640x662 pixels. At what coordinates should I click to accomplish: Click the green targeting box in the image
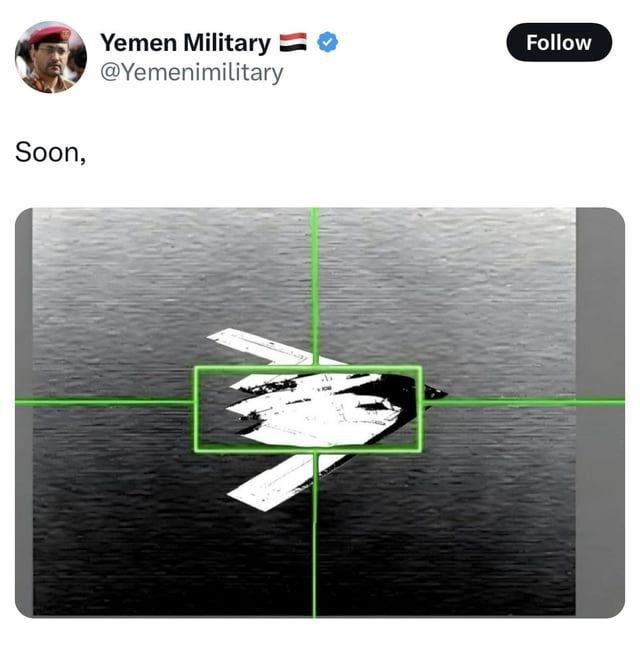tap(308, 409)
